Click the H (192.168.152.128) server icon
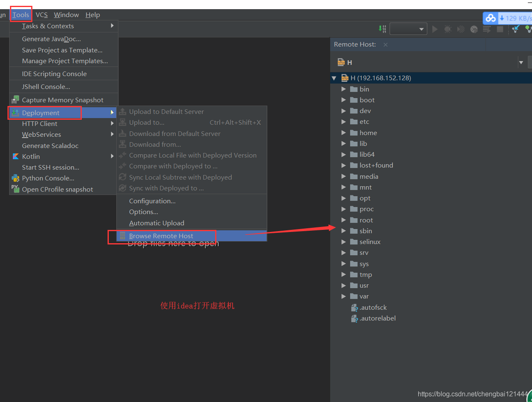This screenshot has height=402, width=532. tap(345, 78)
